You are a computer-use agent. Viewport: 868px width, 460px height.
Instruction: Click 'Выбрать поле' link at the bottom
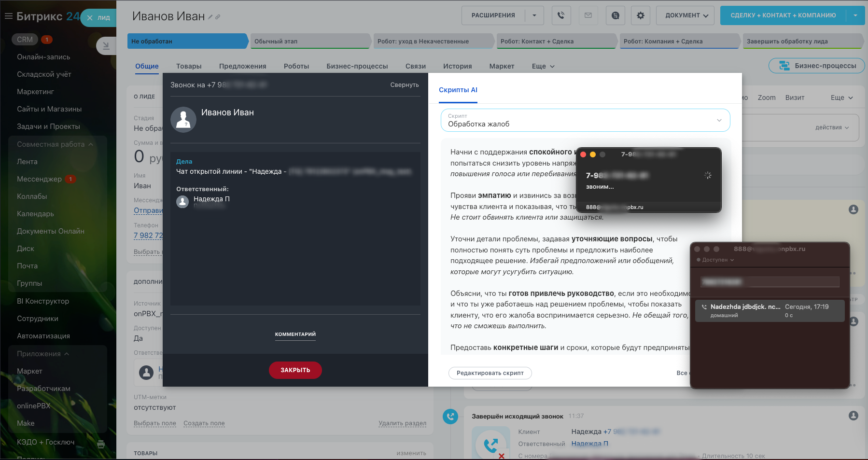click(155, 423)
